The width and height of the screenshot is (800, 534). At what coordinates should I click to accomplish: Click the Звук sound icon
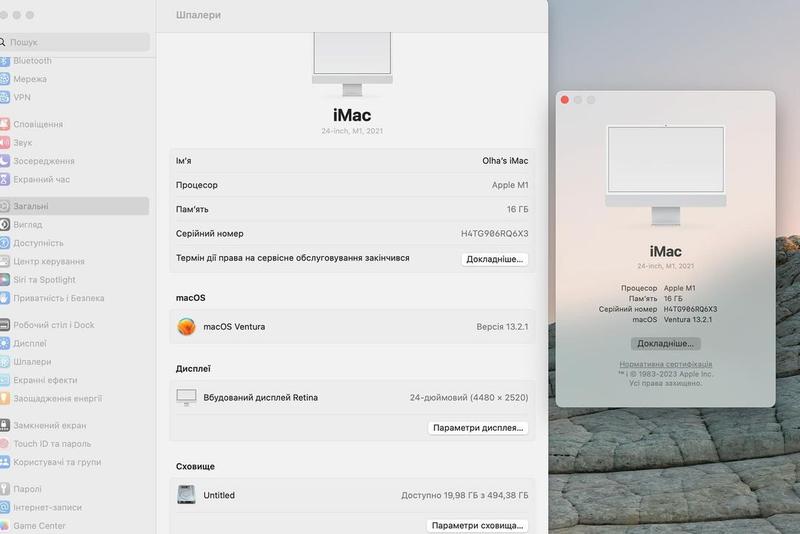(x=5, y=143)
